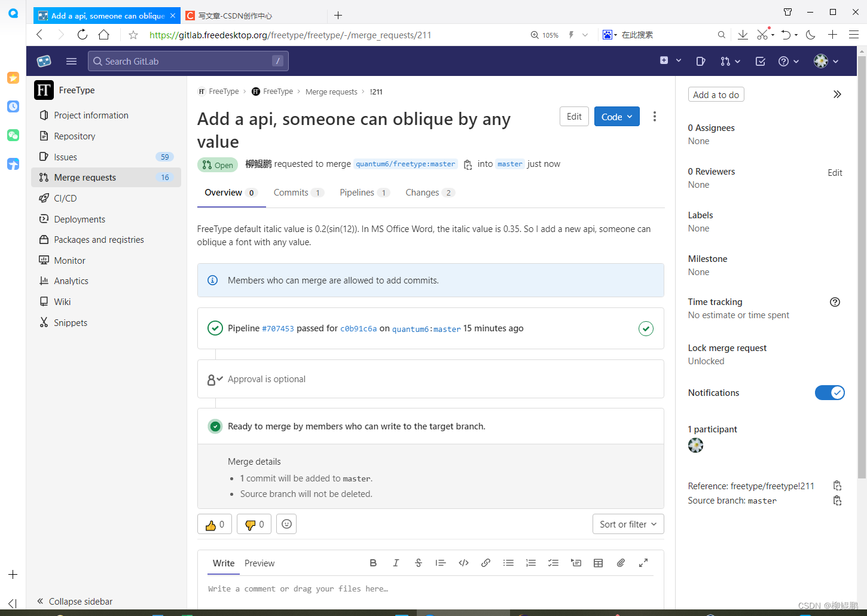Add a checklist in comment editor

(x=554, y=563)
